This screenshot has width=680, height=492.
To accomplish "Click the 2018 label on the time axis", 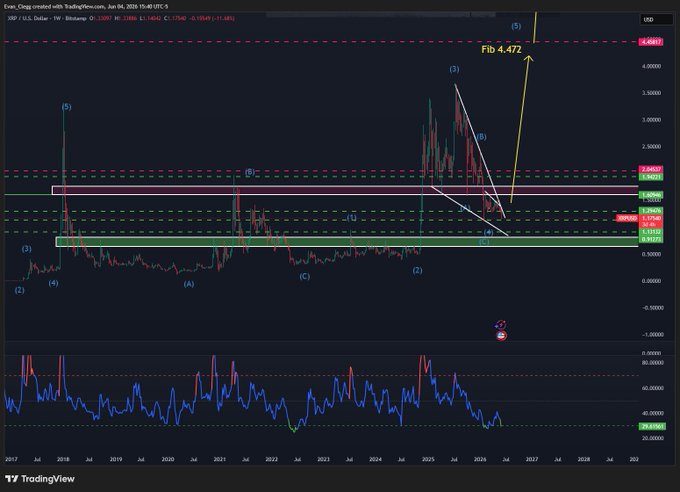I will click(63, 459).
